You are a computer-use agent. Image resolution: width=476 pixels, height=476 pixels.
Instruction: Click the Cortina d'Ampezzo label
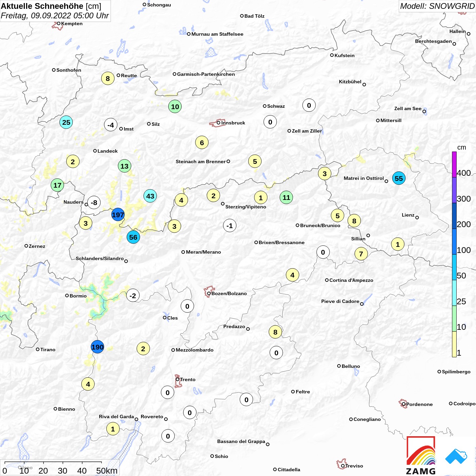(x=351, y=280)
